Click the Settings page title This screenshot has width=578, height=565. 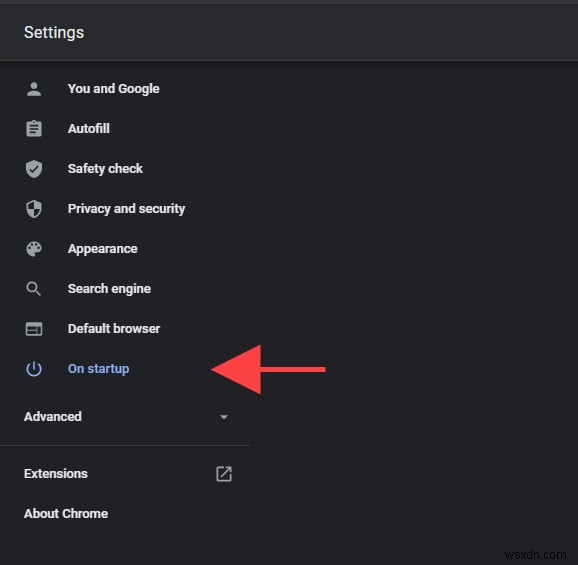click(54, 33)
